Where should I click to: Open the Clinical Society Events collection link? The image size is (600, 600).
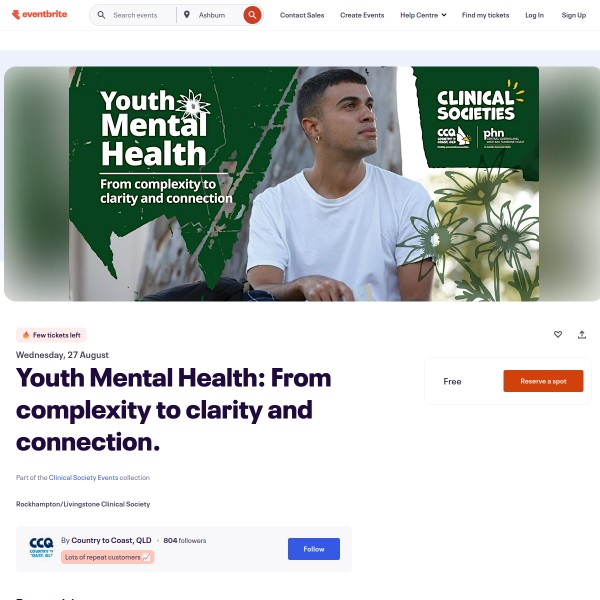pyautogui.click(x=83, y=478)
